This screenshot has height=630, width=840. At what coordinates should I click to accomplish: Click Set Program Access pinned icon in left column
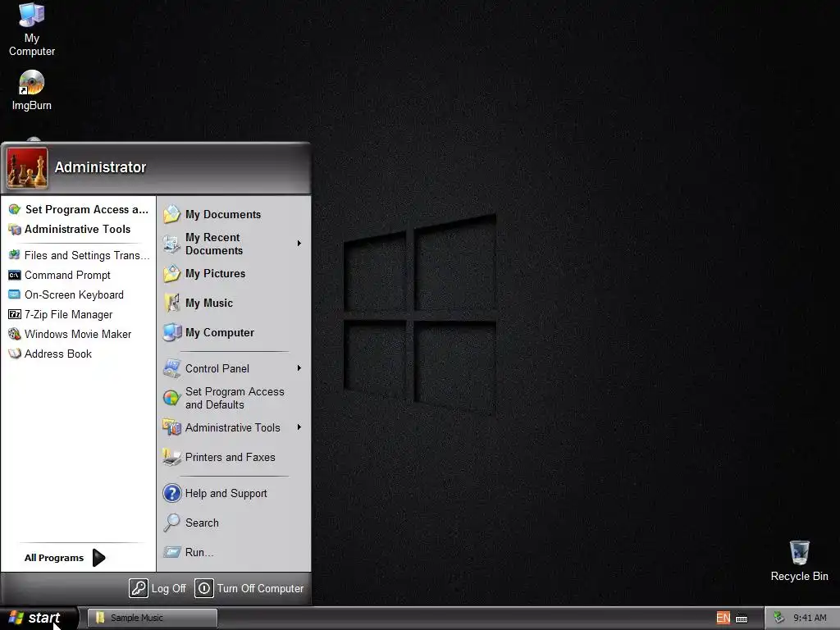15,209
